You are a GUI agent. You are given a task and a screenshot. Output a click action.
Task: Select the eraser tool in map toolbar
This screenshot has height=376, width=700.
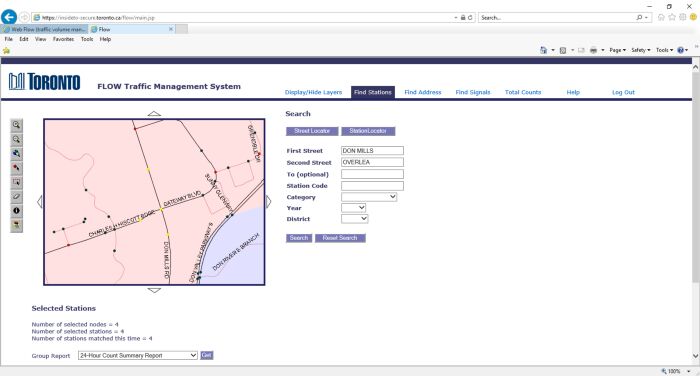click(x=17, y=196)
